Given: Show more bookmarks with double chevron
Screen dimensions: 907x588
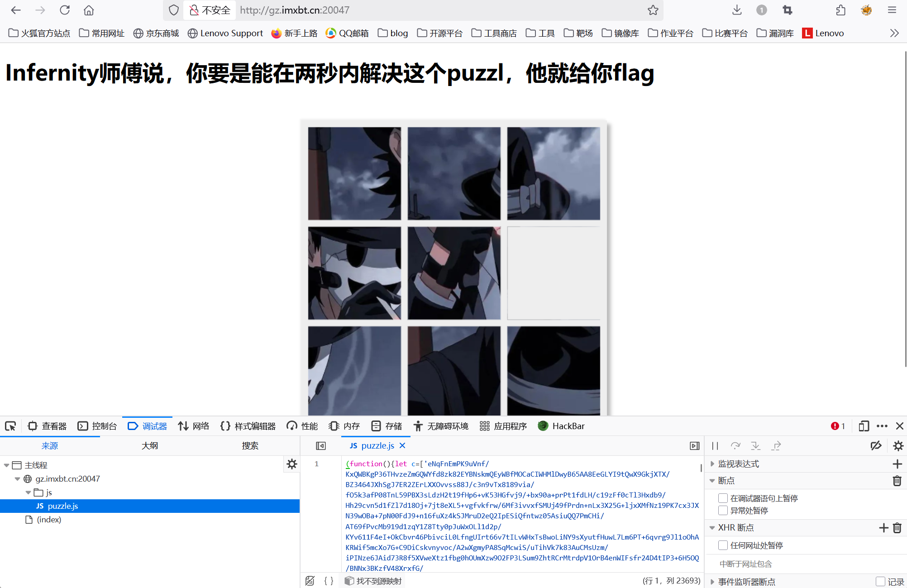Looking at the screenshot, I should point(894,33).
